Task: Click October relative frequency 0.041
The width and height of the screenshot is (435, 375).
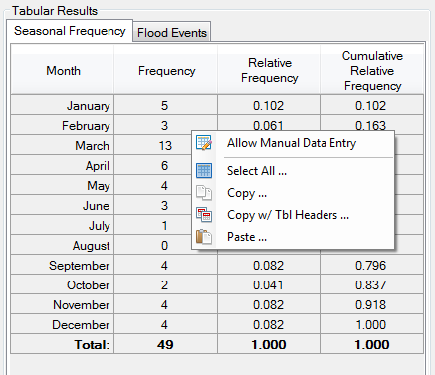Action: click(x=268, y=285)
